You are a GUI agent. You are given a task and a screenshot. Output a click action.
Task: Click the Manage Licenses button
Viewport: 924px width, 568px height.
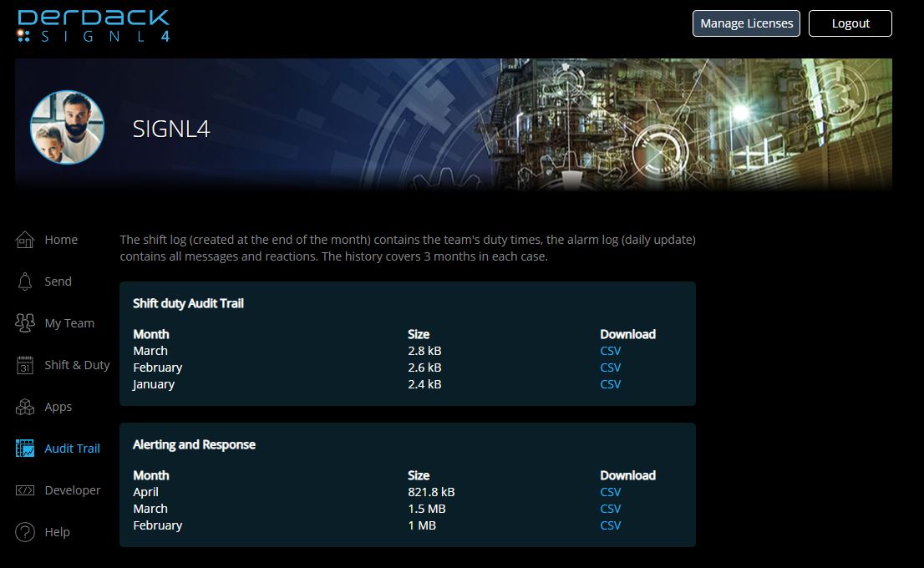pyautogui.click(x=746, y=23)
